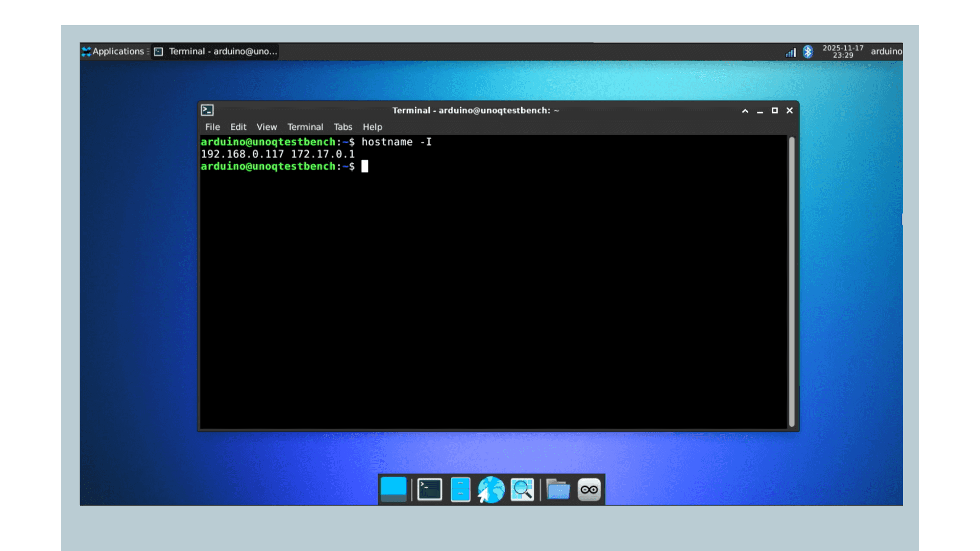This screenshot has width=980, height=551.
Task: Open the File menu in Terminal
Action: pyautogui.click(x=212, y=127)
